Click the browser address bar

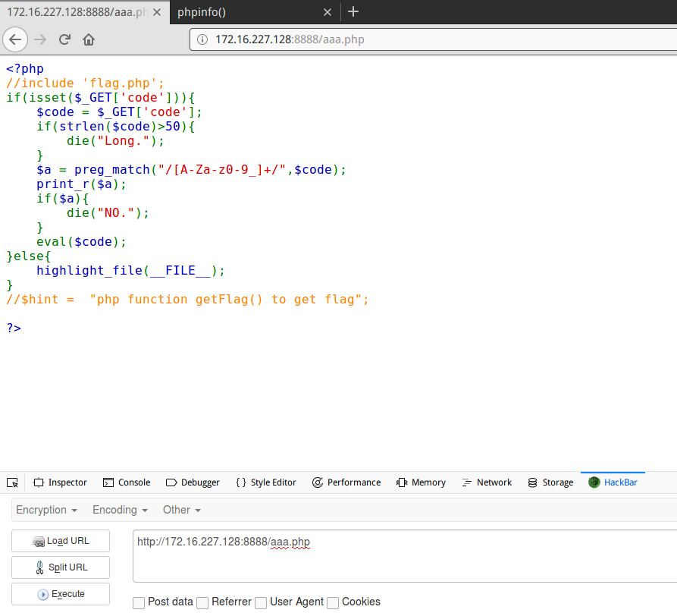(x=434, y=39)
